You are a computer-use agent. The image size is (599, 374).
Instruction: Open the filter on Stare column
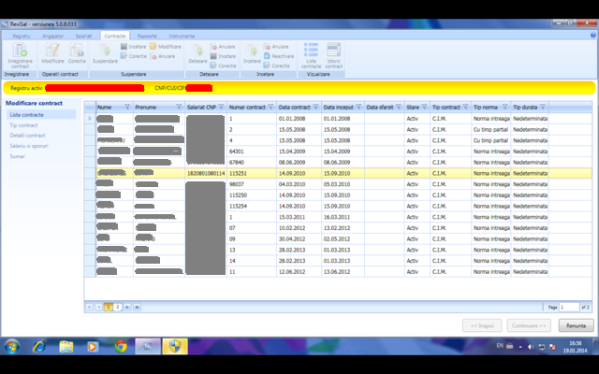424,107
